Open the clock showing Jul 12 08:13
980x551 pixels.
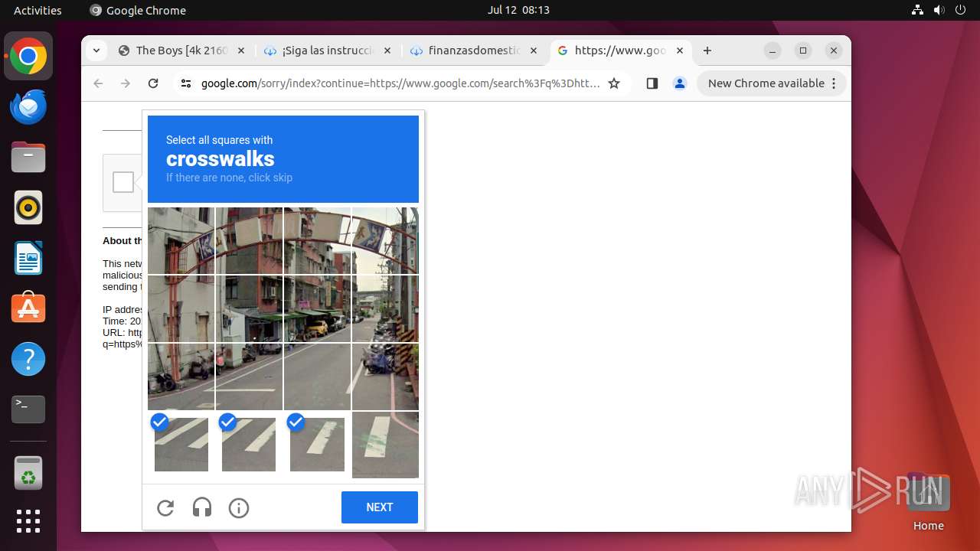(x=518, y=10)
